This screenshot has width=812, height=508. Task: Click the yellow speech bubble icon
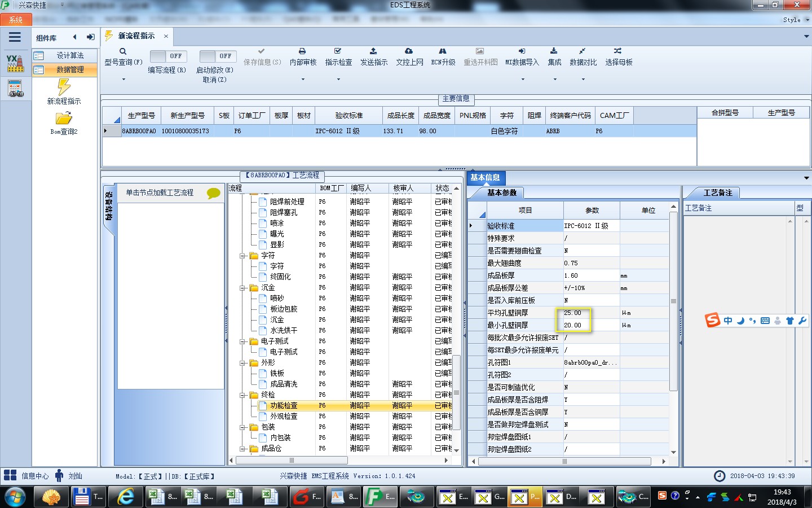(214, 193)
